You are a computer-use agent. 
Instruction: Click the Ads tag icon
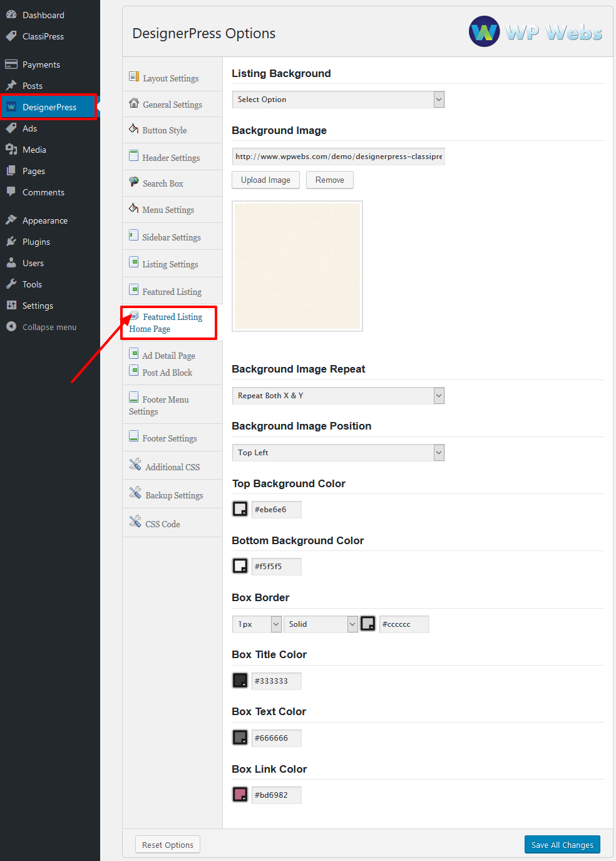click(11, 128)
